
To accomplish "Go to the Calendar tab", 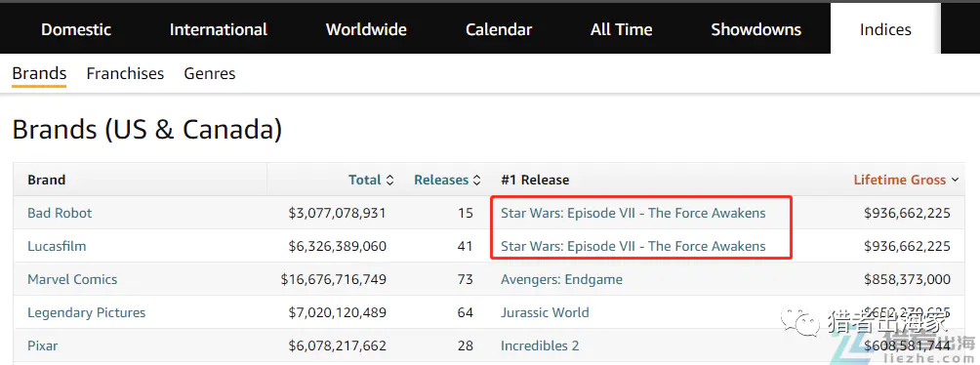I will click(499, 29).
